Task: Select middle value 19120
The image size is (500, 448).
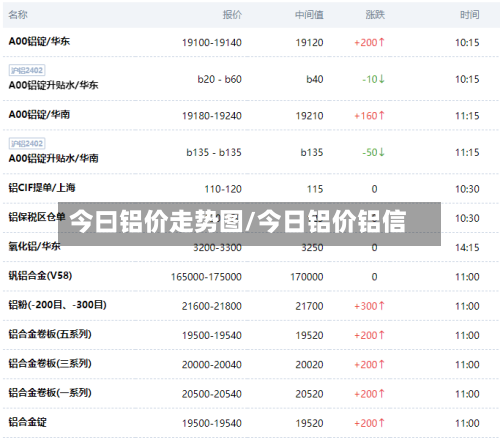Action: [309, 43]
